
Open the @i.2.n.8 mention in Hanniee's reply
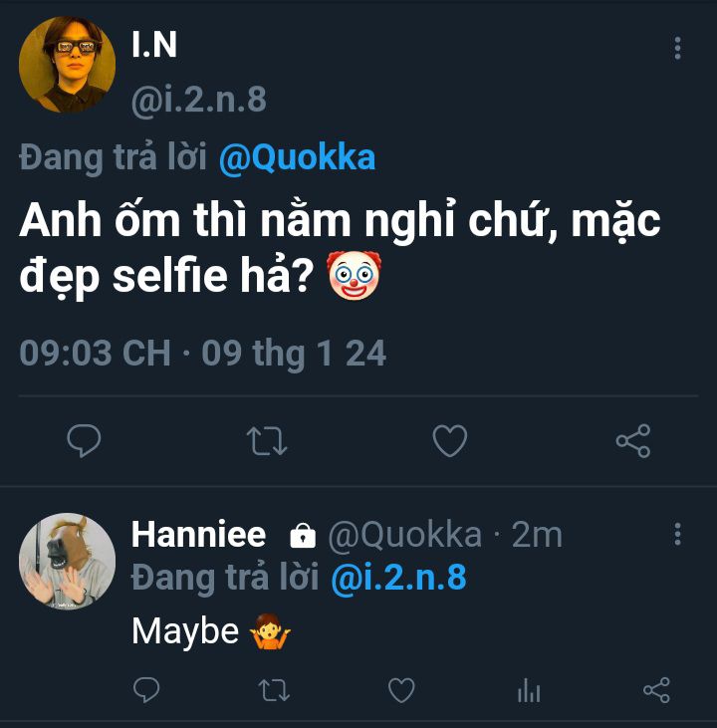[398, 579]
